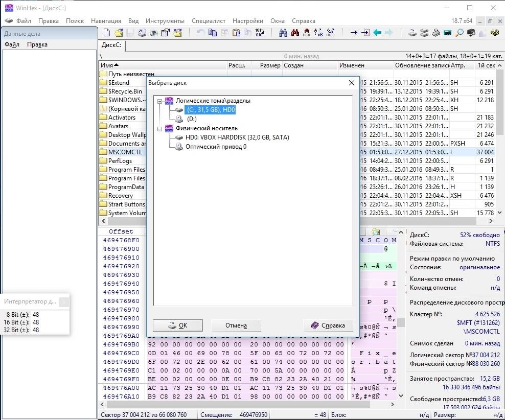Click the A-to-B replace text icon

318,33
